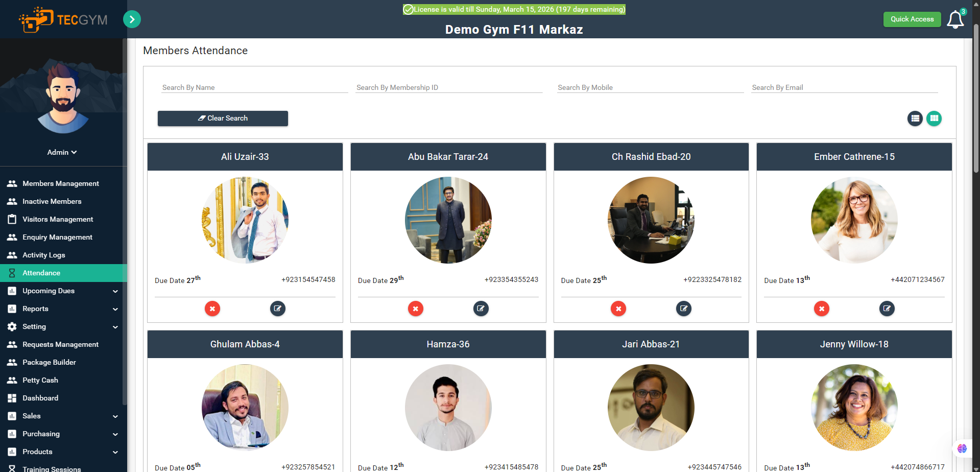Click red cross on Abu Bakar Tarar-24 card
This screenshot has width=980, height=472.
(x=416, y=309)
